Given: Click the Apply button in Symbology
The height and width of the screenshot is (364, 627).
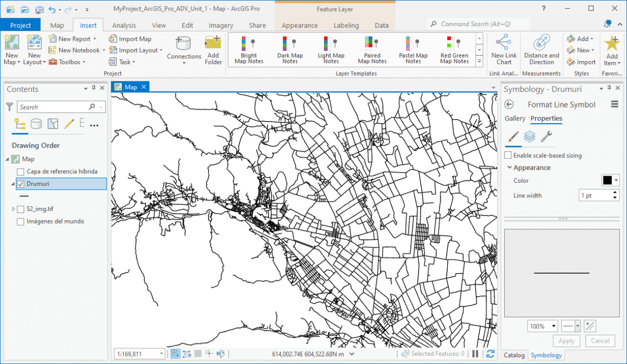Looking at the screenshot, I should pos(566,340).
